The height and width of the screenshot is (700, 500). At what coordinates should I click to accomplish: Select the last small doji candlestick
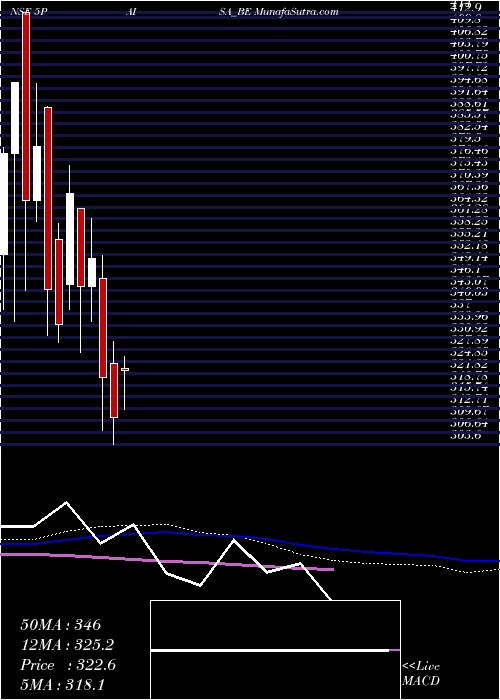point(125,370)
